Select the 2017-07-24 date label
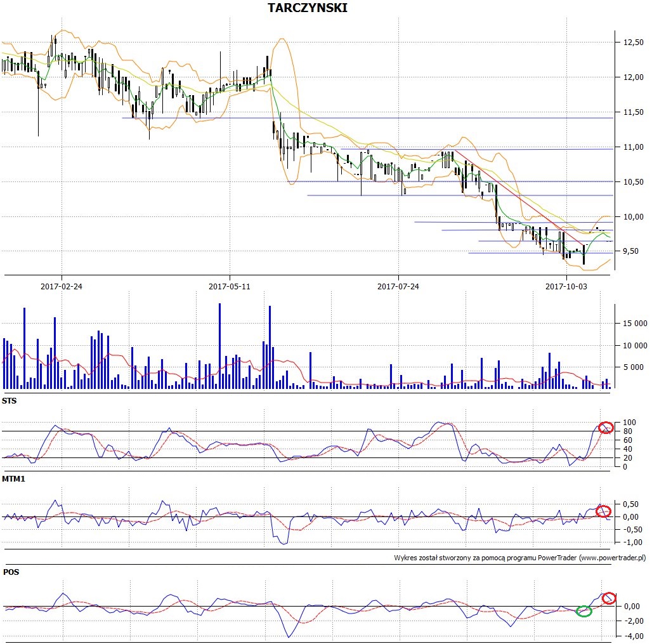 (398, 286)
